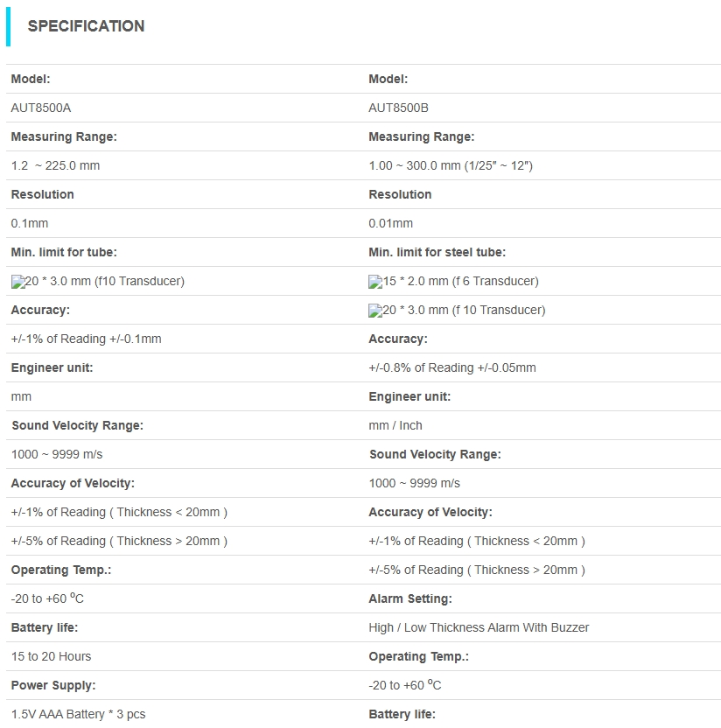Click the Alarm Setting label
This screenshot has height=728, width=721.
[409, 598]
